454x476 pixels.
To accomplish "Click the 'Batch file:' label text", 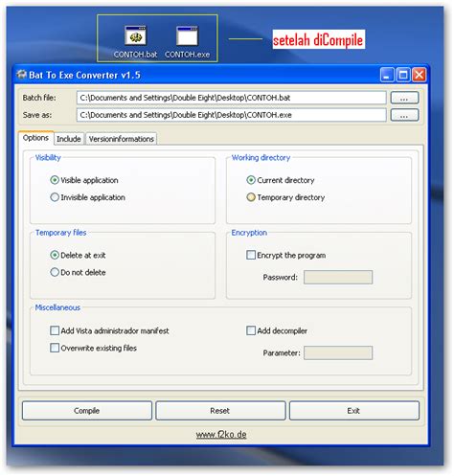I will [39, 98].
